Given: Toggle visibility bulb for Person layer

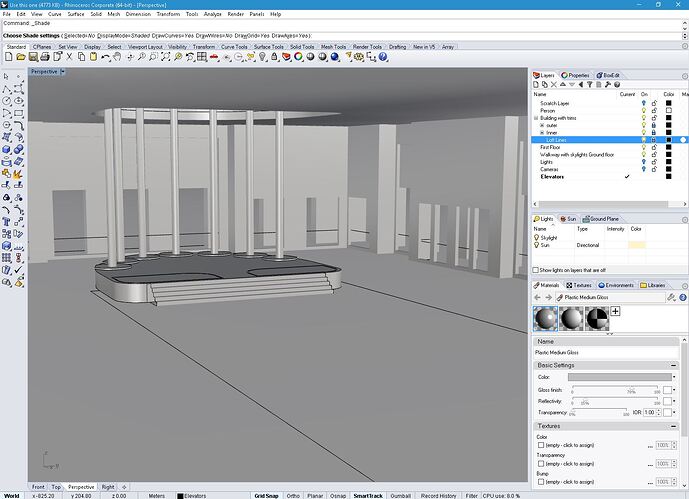Looking at the screenshot, I should [x=644, y=111].
